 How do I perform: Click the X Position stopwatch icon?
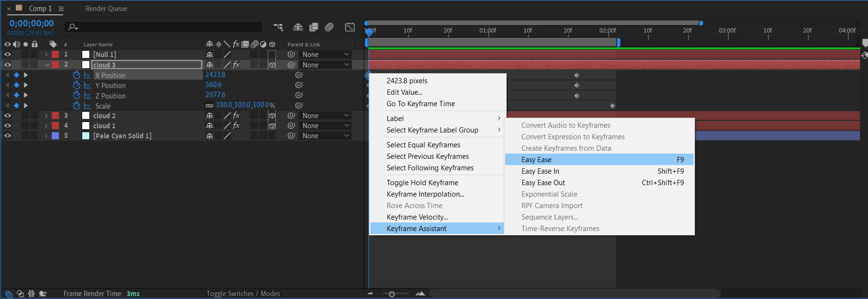(76, 75)
